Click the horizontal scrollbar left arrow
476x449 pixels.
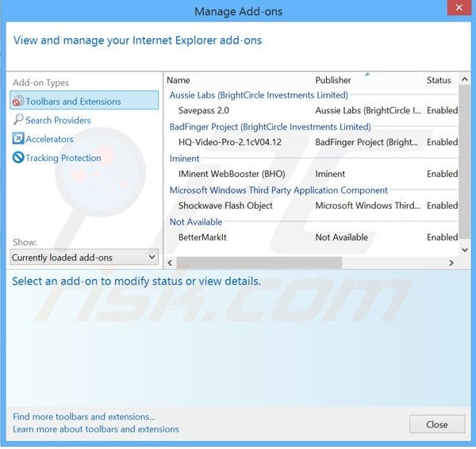pos(170,263)
